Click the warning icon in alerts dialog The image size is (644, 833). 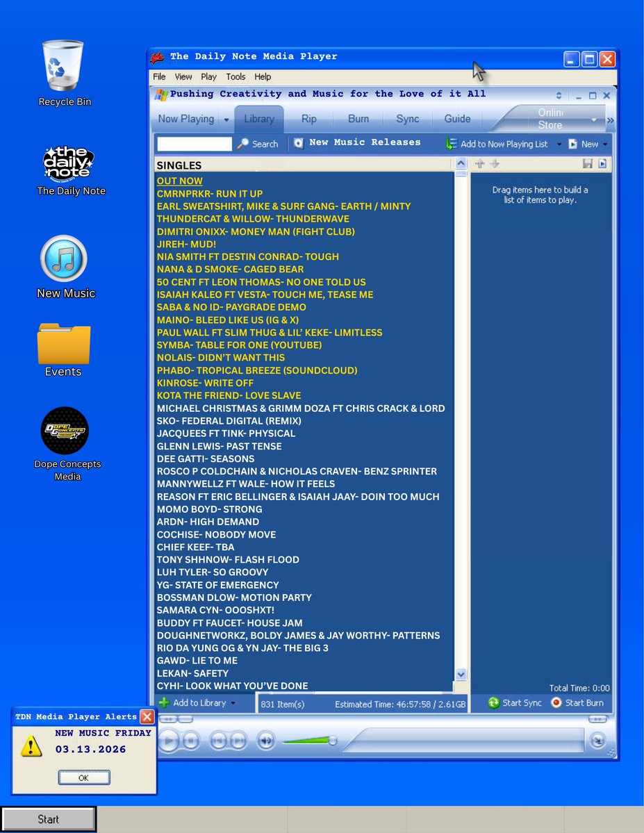coord(31,746)
